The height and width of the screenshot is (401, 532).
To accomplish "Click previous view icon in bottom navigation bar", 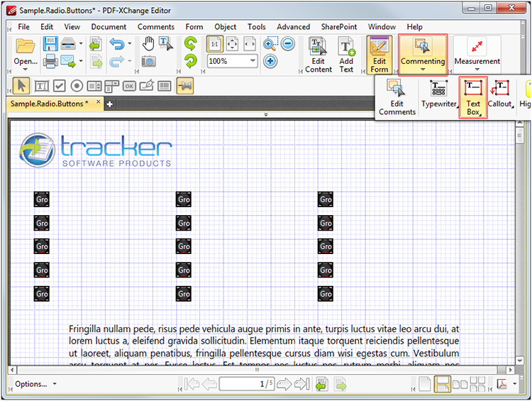I will [x=321, y=384].
